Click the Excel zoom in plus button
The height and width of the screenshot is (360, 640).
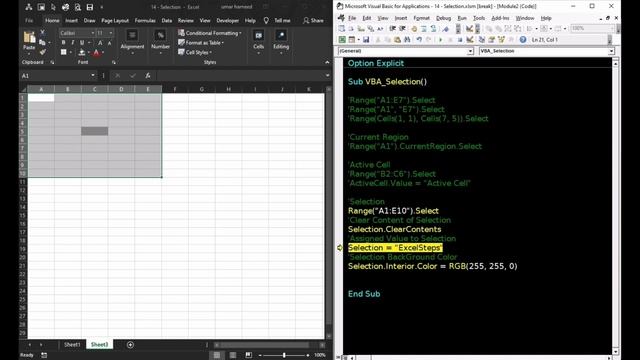pyautogui.click(x=308, y=355)
